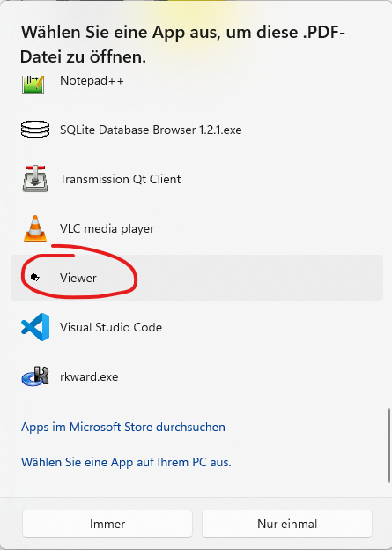Screen dimensions: 392x551
Task: Click the Notepad++ app icon
Action: [x=33, y=85]
